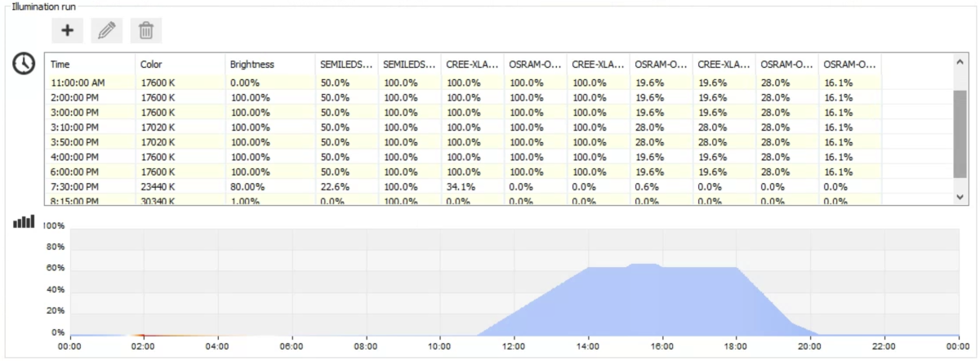Screen dimensions: 980x361
Task: Click the vertical scrollbar thumb
Action: coord(960,133)
